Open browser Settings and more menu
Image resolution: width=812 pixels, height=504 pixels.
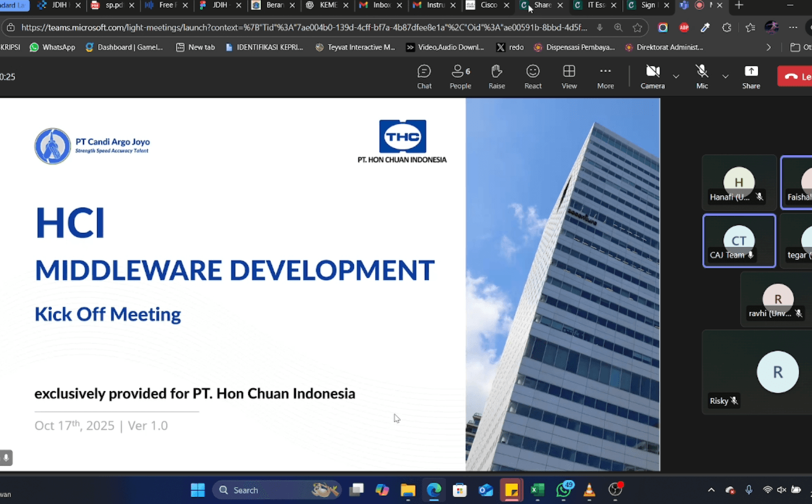point(793,27)
